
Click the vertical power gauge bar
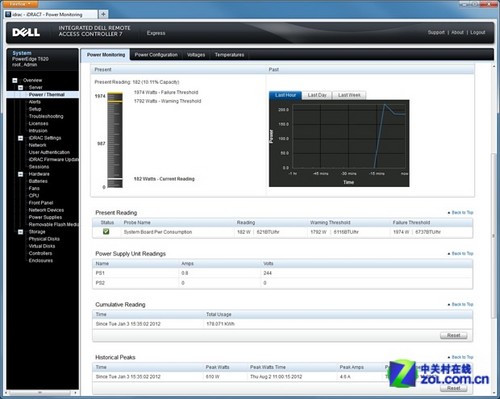115,141
